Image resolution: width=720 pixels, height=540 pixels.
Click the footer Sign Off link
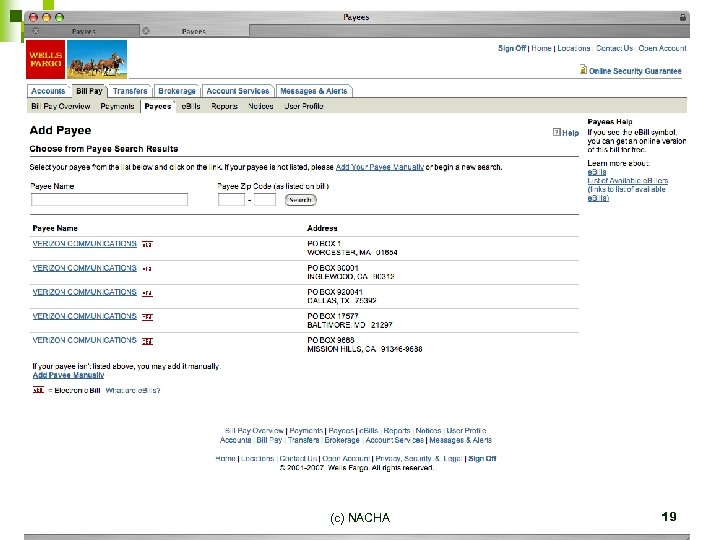[x=482, y=458]
